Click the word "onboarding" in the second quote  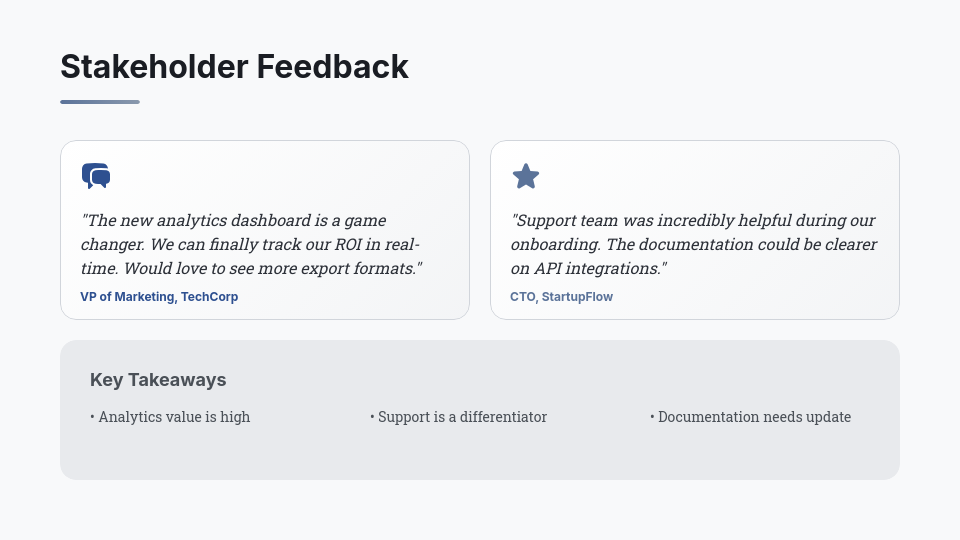click(x=554, y=244)
